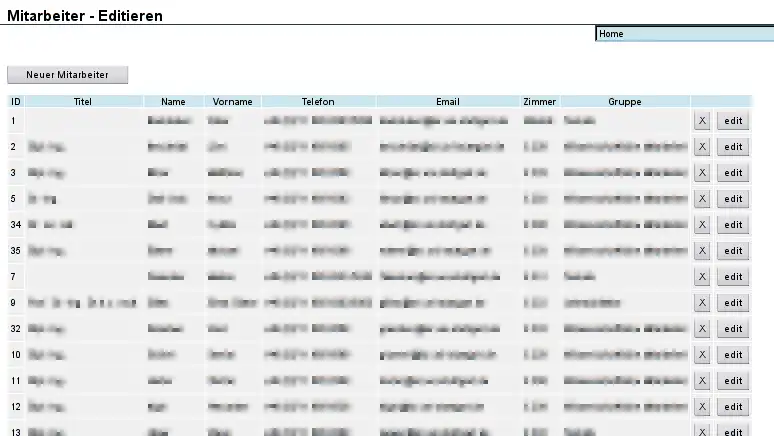This screenshot has width=774, height=436.
Task: Edit employee with ID 12
Action: coord(733,407)
